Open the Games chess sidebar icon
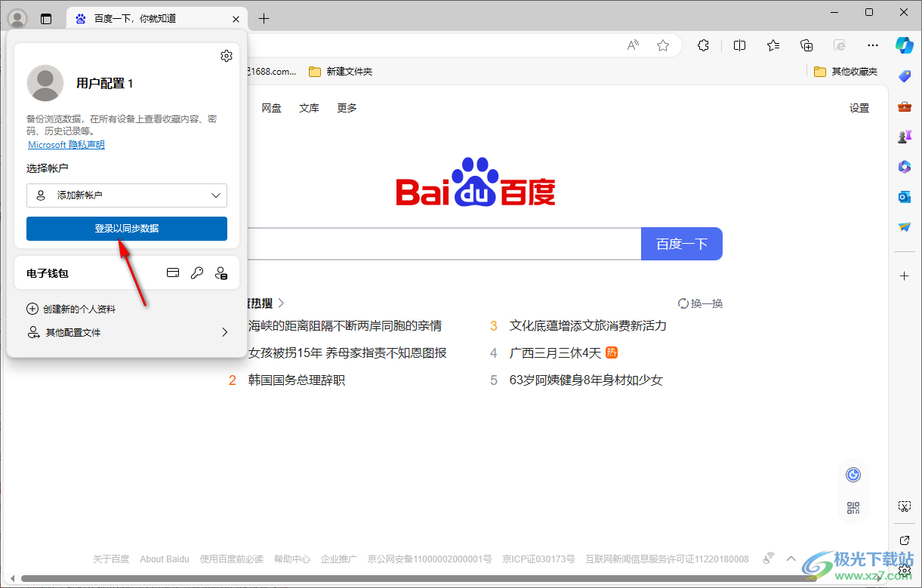Screen dimensions: 922x588 click(905, 137)
